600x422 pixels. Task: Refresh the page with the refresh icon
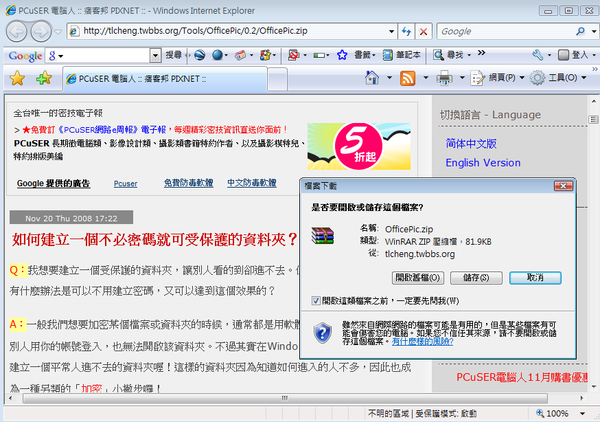coord(406,31)
